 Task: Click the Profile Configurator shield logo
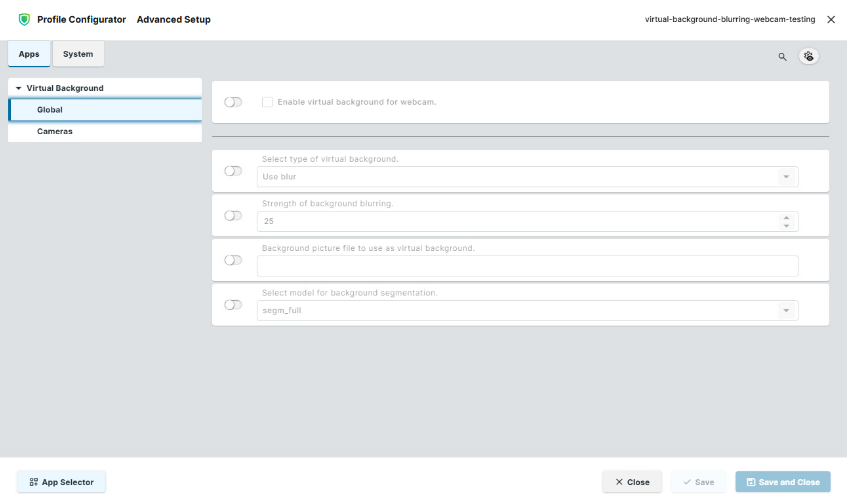[24, 20]
